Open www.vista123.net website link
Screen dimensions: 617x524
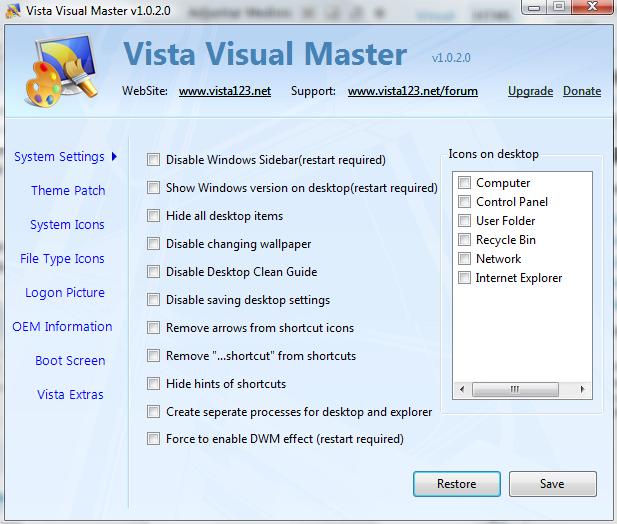tap(225, 91)
